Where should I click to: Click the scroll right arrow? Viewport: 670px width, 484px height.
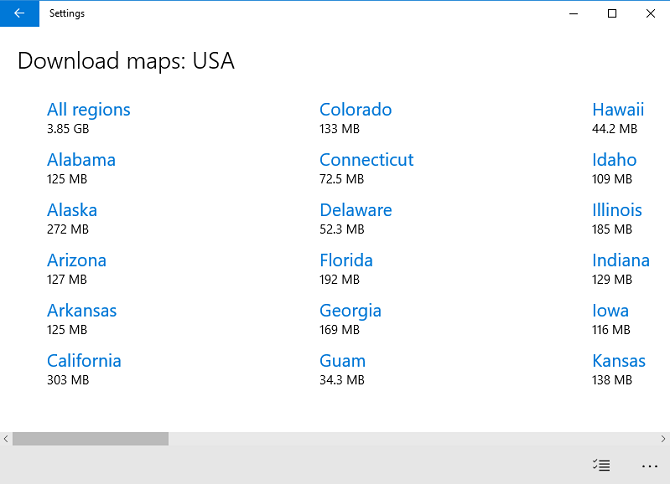click(663, 439)
